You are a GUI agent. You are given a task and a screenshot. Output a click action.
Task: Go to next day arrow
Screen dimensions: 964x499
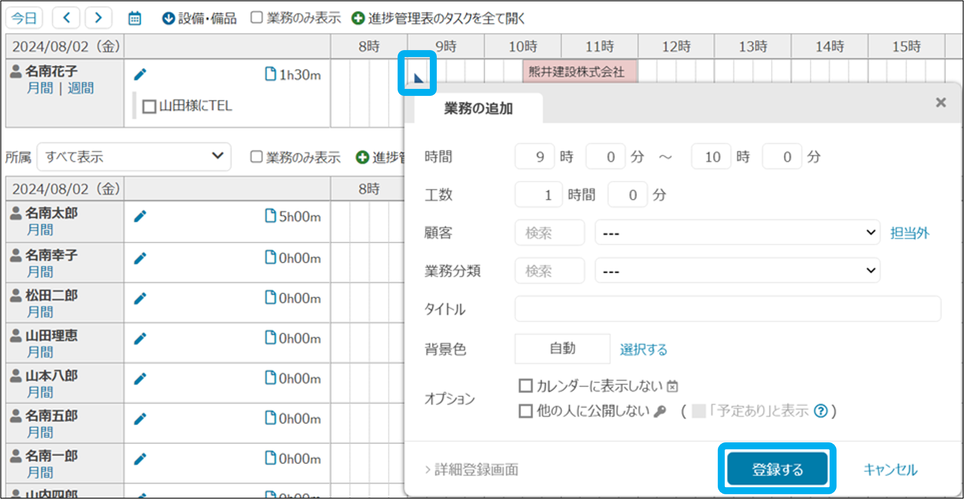(x=98, y=18)
